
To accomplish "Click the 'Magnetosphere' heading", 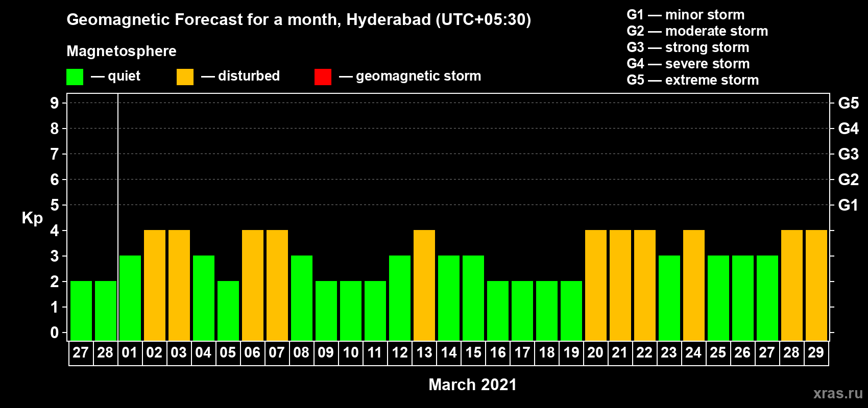I will click(x=122, y=51).
